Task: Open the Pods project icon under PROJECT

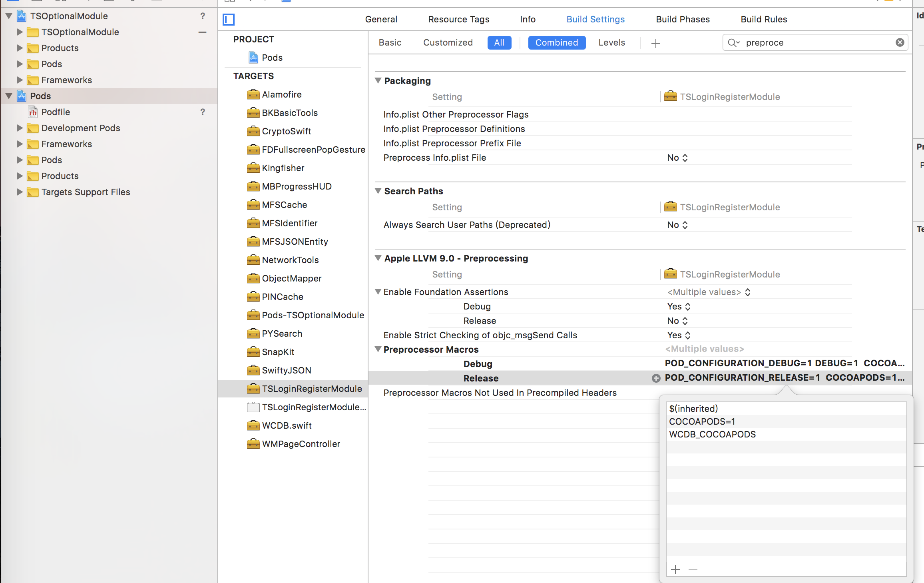Action: click(x=253, y=57)
